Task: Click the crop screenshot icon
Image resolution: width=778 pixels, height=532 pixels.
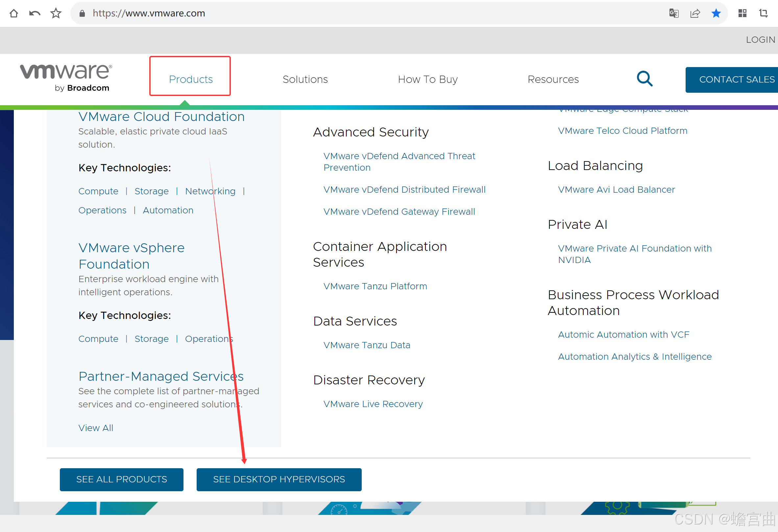Action: click(763, 13)
